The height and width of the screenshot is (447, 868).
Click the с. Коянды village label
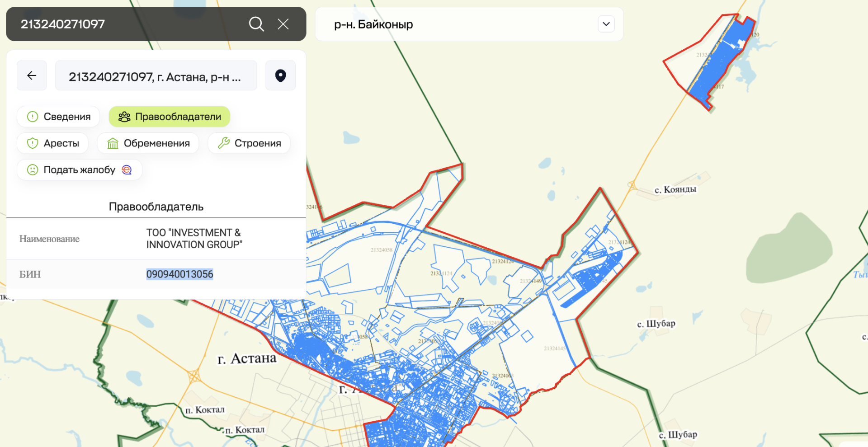click(x=675, y=189)
